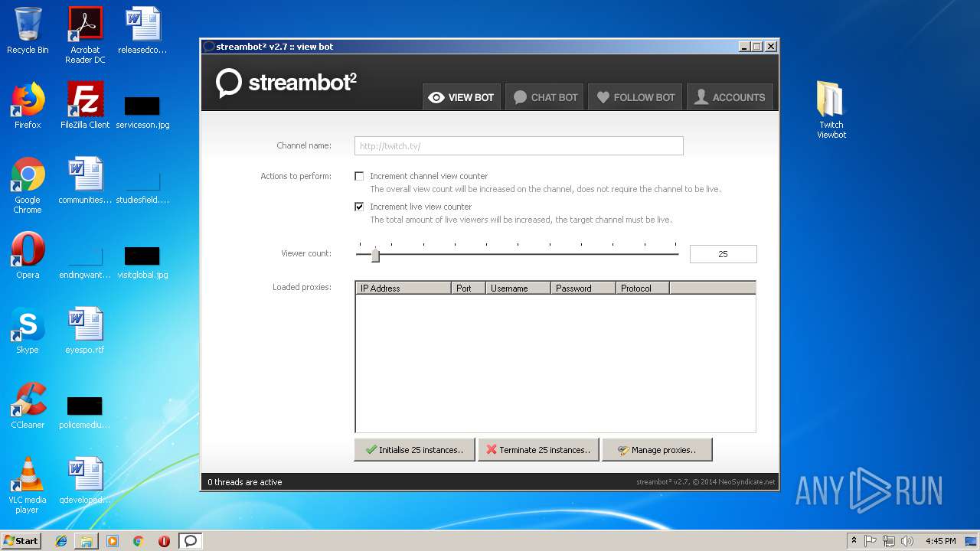
Task: Click the streambot logo speech bubble
Action: pos(229,83)
